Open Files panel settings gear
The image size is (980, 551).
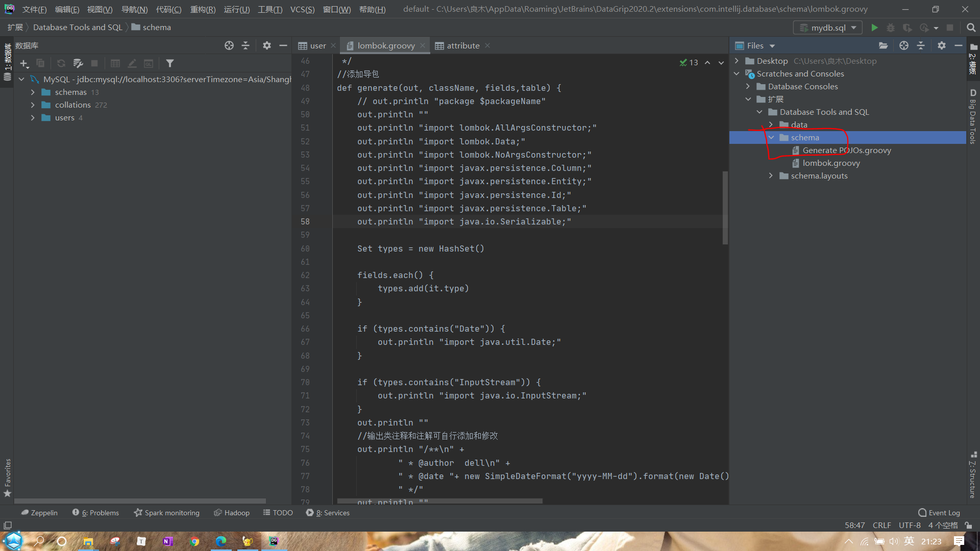(x=941, y=45)
